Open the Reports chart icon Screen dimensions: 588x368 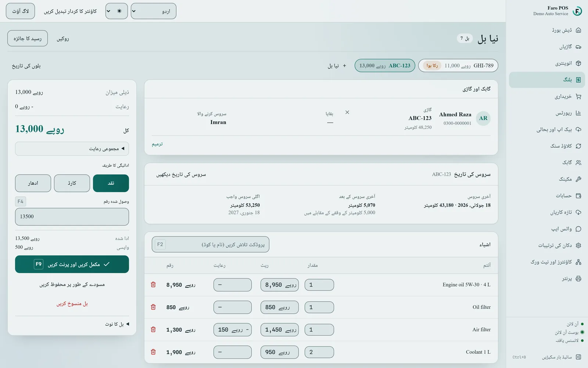(x=578, y=113)
